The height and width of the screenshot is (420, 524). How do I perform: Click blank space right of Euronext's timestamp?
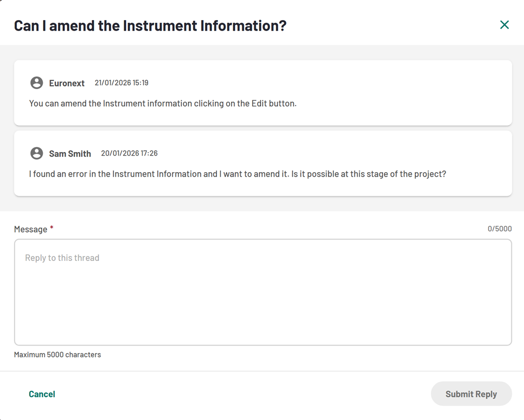tap(327, 83)
